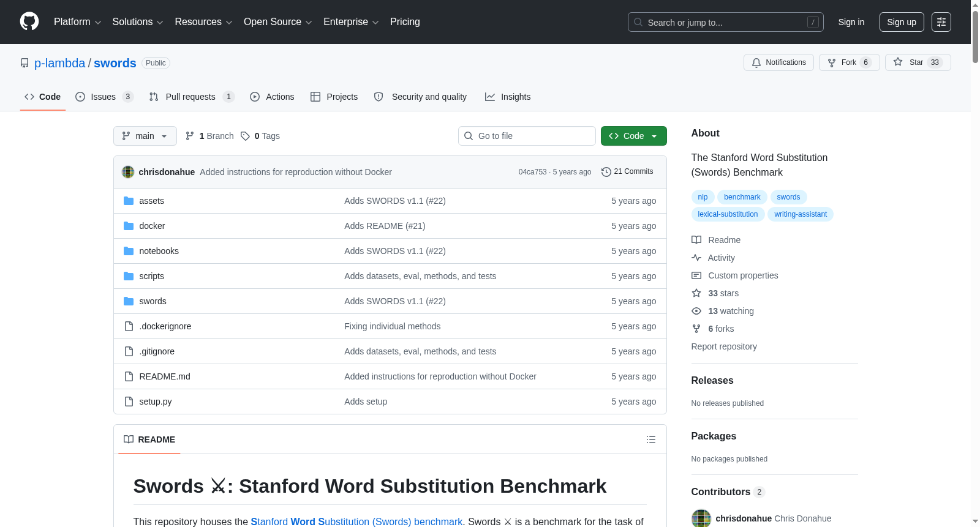Click the eye icon beside 13 watching
The image size is (980, 527).
(696, 311)
